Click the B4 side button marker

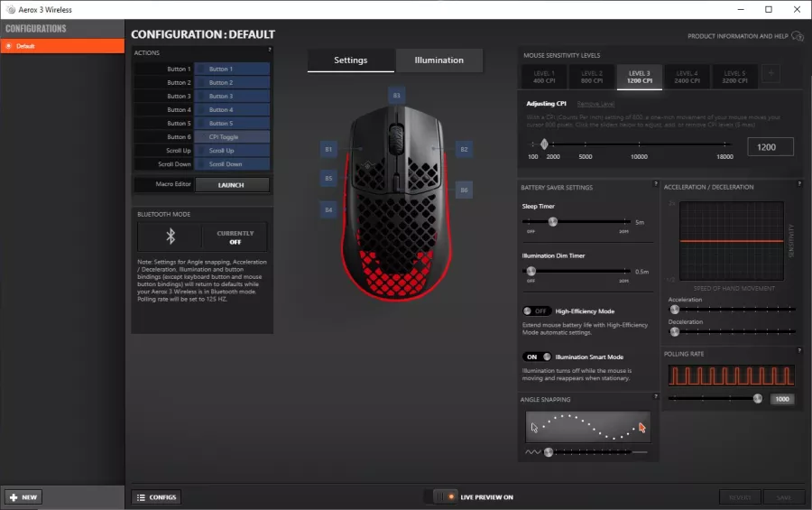pyautogui.click(x=328, y=210)
